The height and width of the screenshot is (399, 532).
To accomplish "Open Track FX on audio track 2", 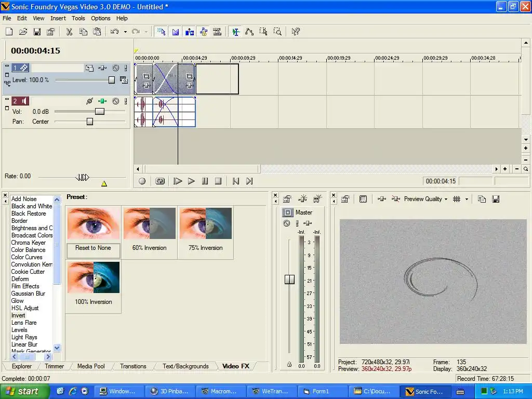I will (102, 101).
